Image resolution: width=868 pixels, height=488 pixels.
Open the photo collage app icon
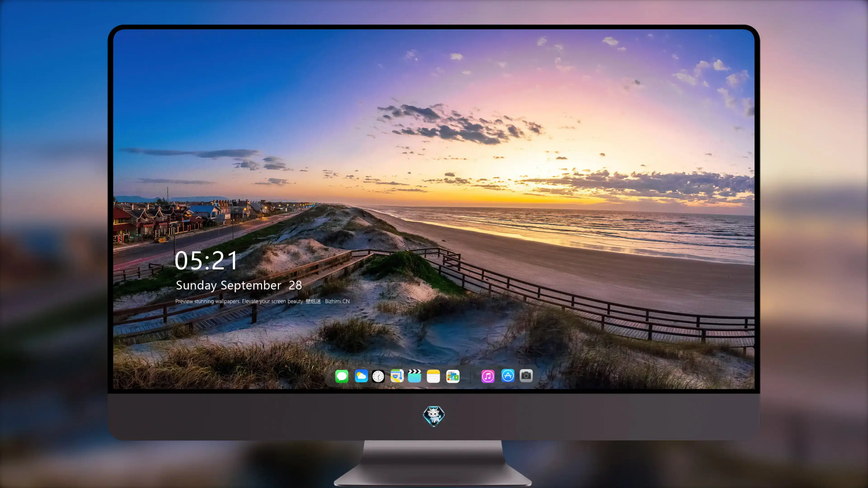[x=453, y=376]
